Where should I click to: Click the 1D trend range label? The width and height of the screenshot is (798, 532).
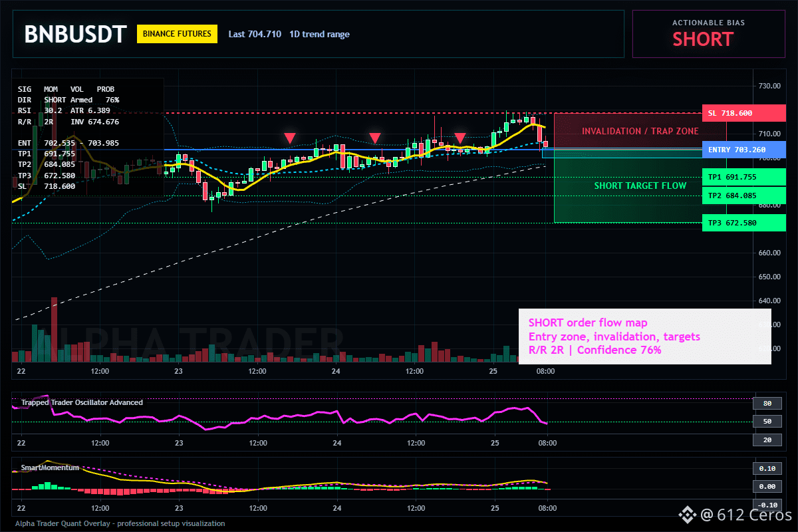coord(319,34)
